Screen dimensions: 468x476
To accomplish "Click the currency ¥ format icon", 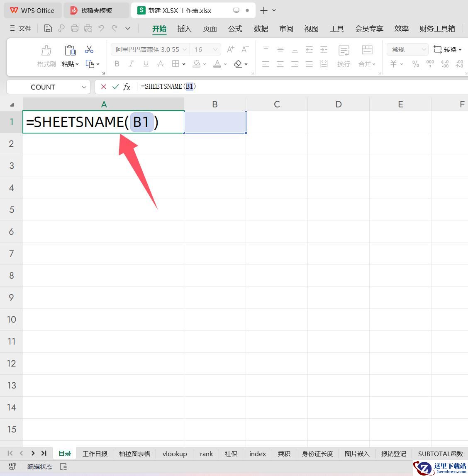I will (x=394, y=64).
